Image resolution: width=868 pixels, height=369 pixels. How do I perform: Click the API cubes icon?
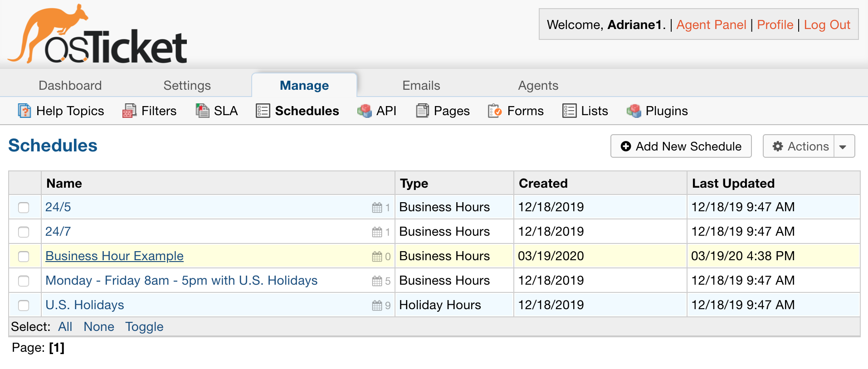[365, 111]
